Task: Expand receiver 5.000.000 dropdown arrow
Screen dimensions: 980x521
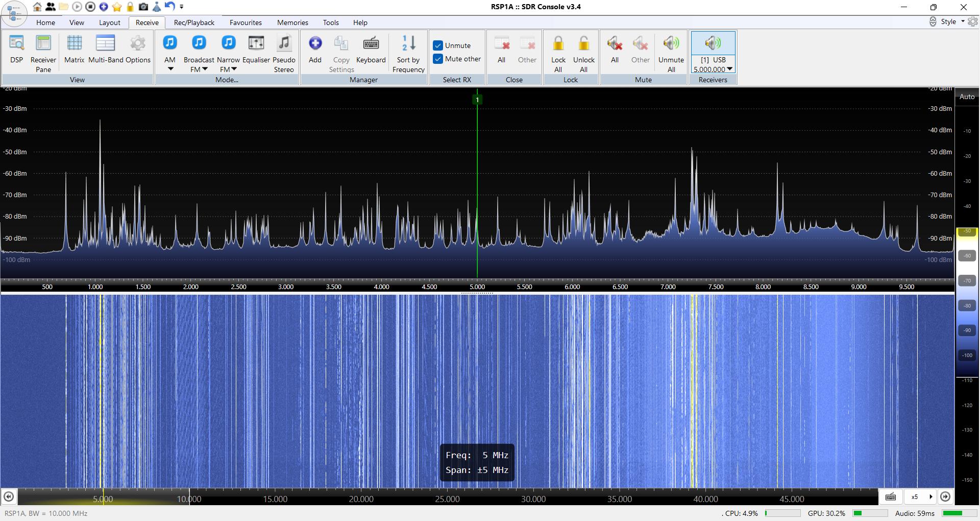Action: tap(730, 69)
